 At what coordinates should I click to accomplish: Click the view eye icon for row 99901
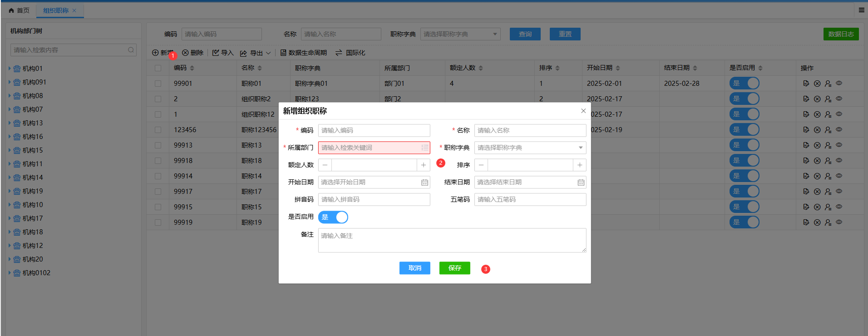point(839,84)
